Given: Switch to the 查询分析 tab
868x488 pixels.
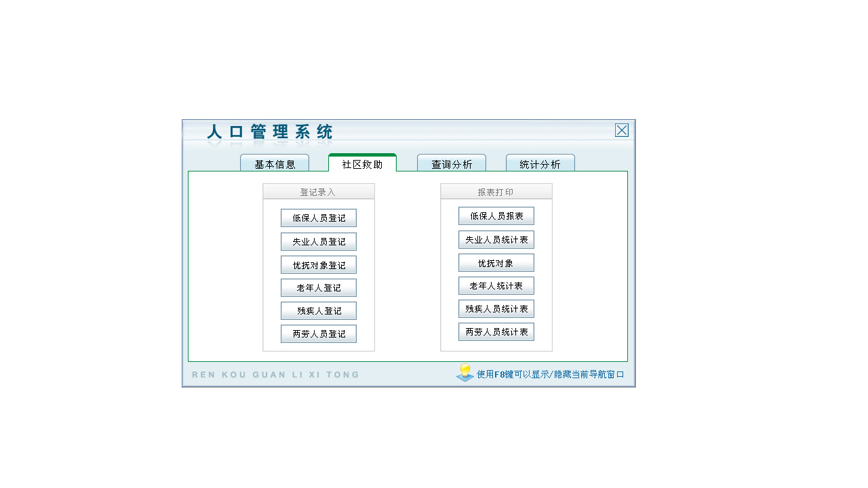Looking at the screenshot, I should click(452, 163).
